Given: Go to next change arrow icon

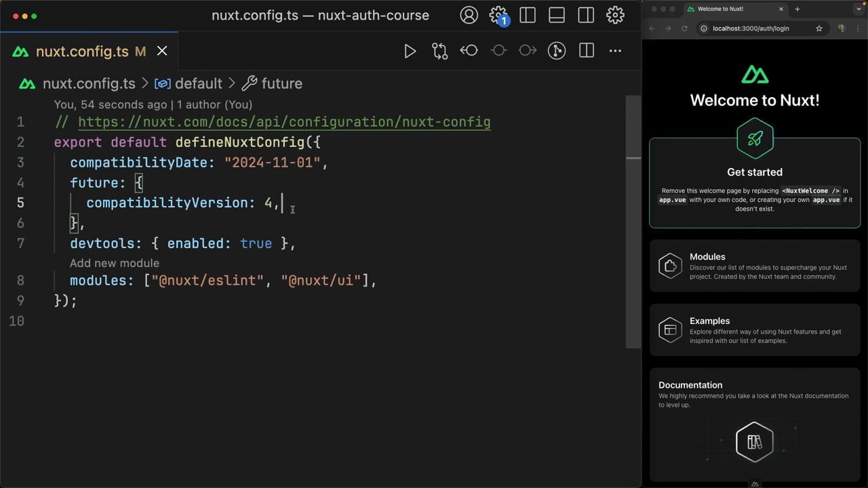Looking at the screenshot, I should coord(528,51).
